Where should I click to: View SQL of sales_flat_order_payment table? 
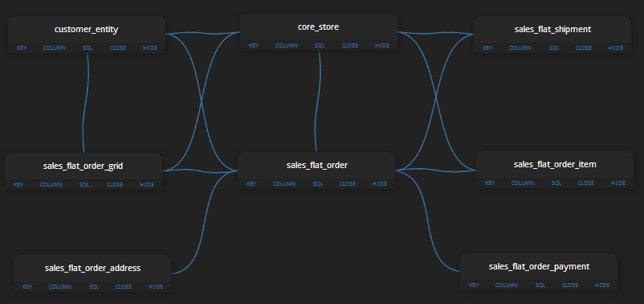point(540,285)
